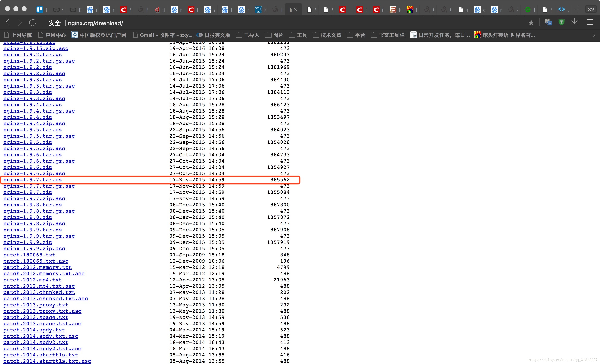Click the 安全 site security label
This screenshot has height=364, width=600.
[x=54, y=23]
